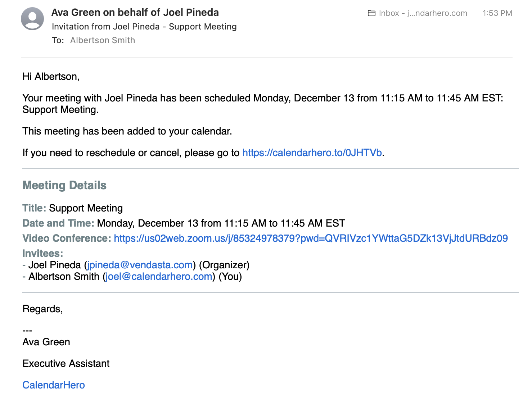Click the Invitees label
The width and height of the screenshot is (532, 405).
(x=43, y=254)
